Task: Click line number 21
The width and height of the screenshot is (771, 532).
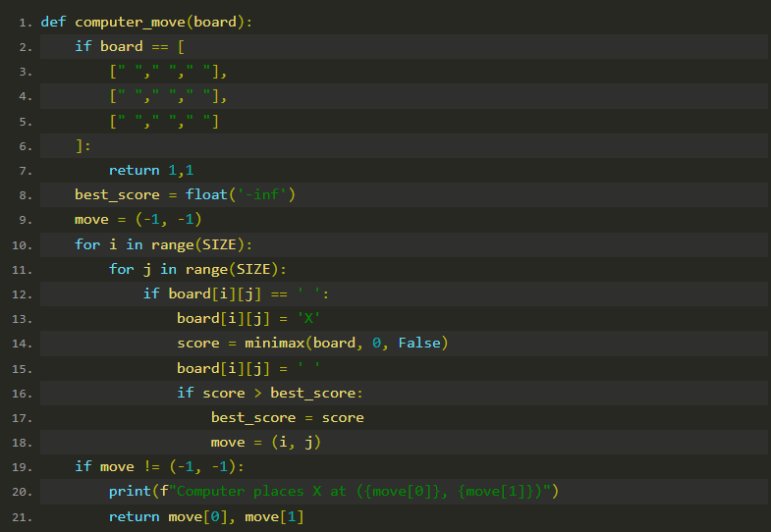Action: click(x=23, y=517)
